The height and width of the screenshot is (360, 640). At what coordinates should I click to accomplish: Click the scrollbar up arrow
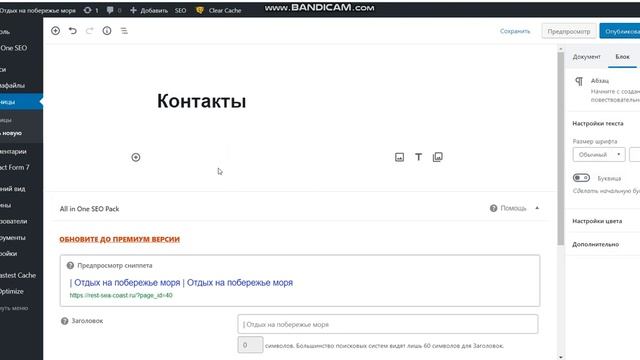[x=560, y=49]
